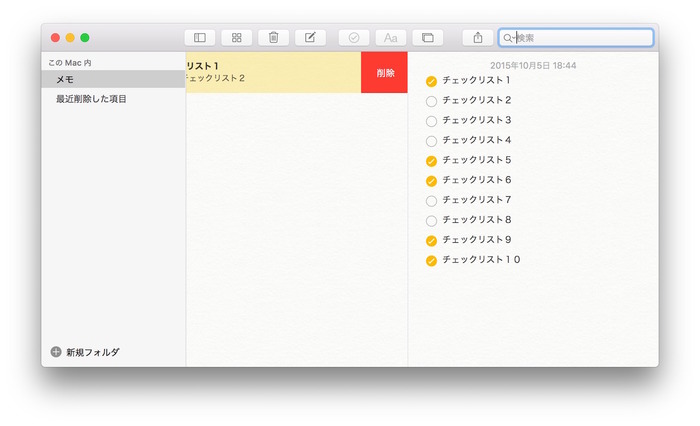700x426 pixels.
Task: Open the share toolbar button
Action: (x=478, y=38)
